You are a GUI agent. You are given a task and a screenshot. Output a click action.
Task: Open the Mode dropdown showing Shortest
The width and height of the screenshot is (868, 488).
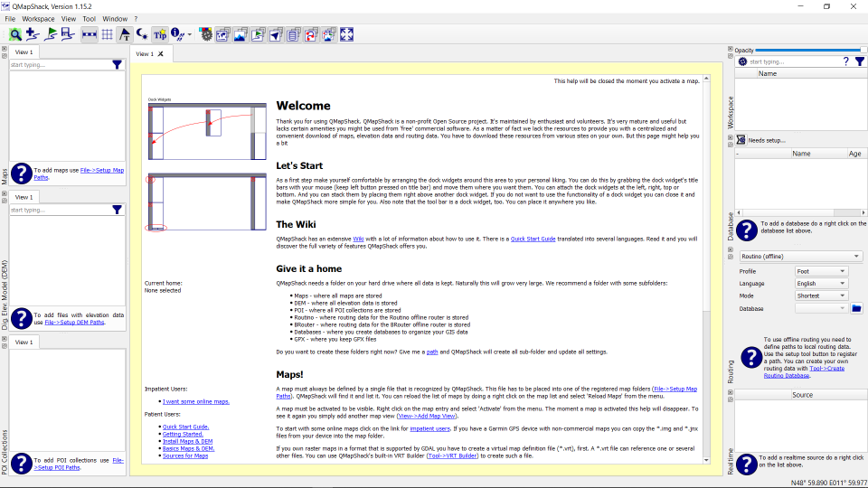(x=822, y=296)
